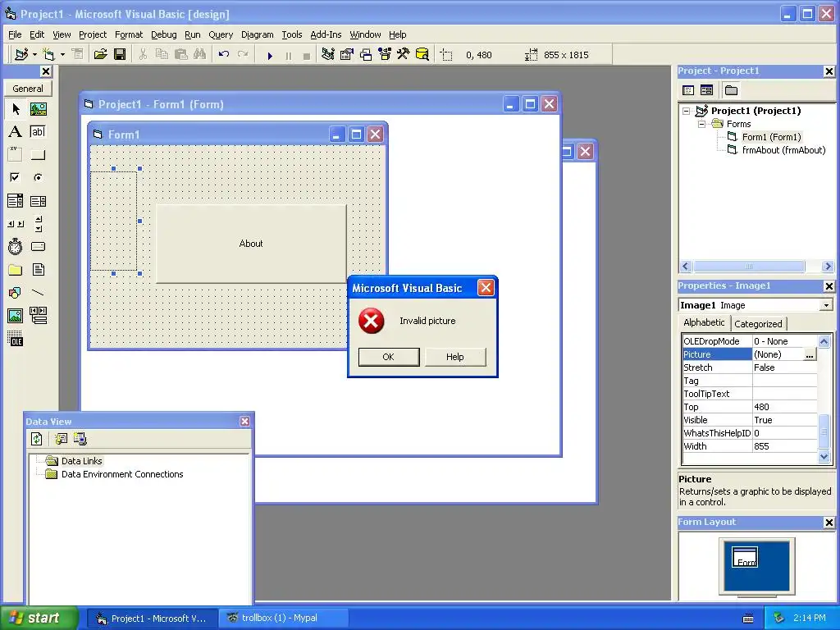Open the File menu
This screenshot has width=840, height=630.
[x=15, y=34]
